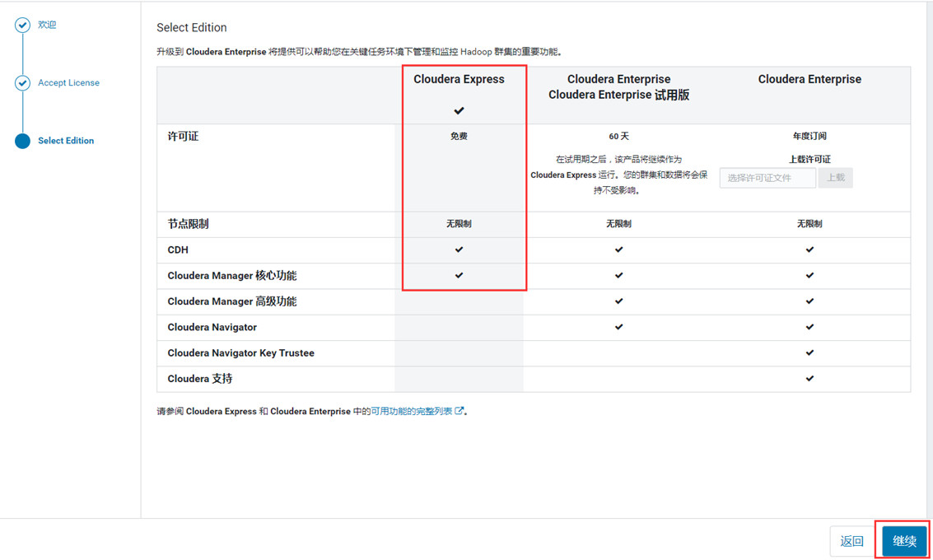The image size is (933, 560).
Task: Click the filled circle for Select Edition step
Action: [x=22, y=141]
